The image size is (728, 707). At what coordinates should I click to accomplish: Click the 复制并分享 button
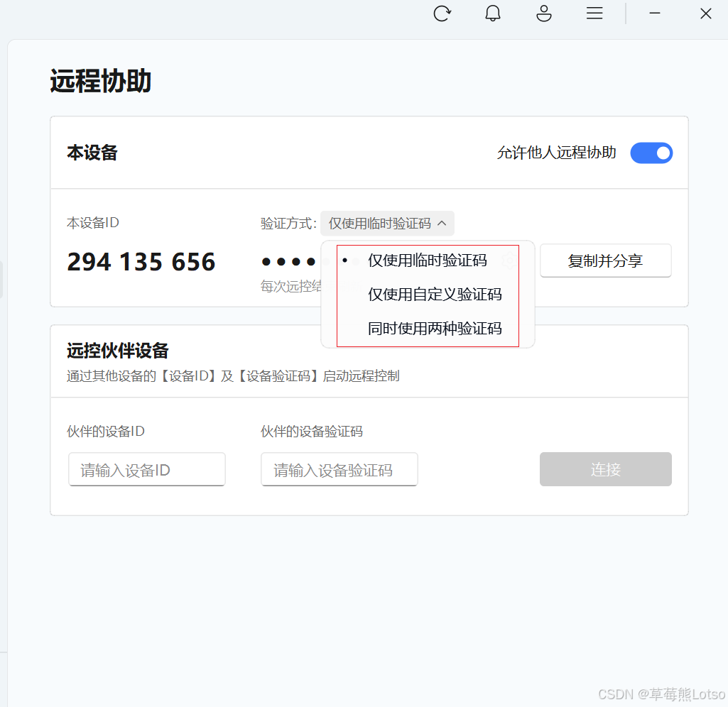coord(605,261)
